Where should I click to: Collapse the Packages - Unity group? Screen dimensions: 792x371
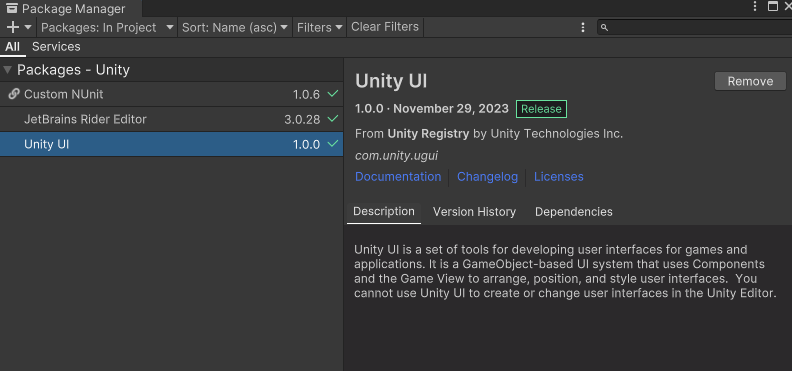tap(8, 70)
